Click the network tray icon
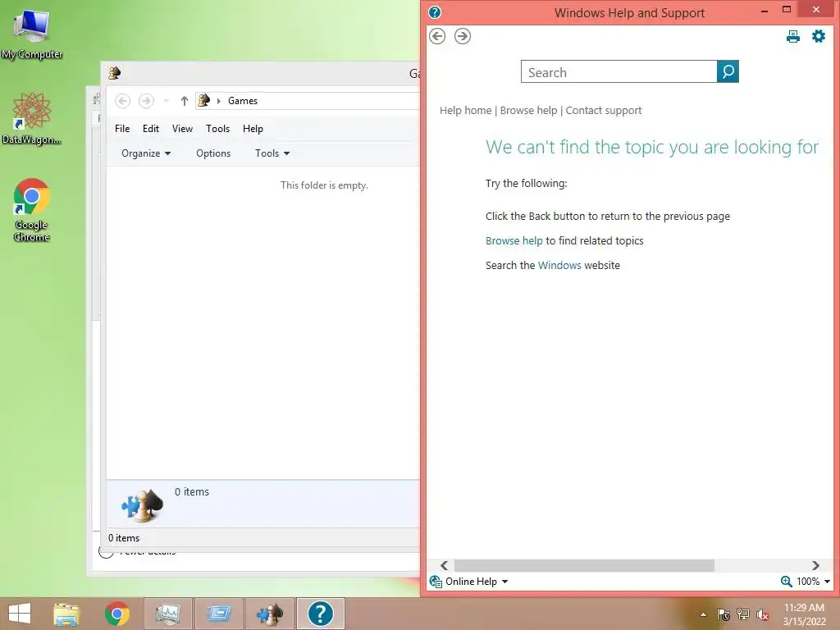840x630 pixels. (x=742, y=614)
